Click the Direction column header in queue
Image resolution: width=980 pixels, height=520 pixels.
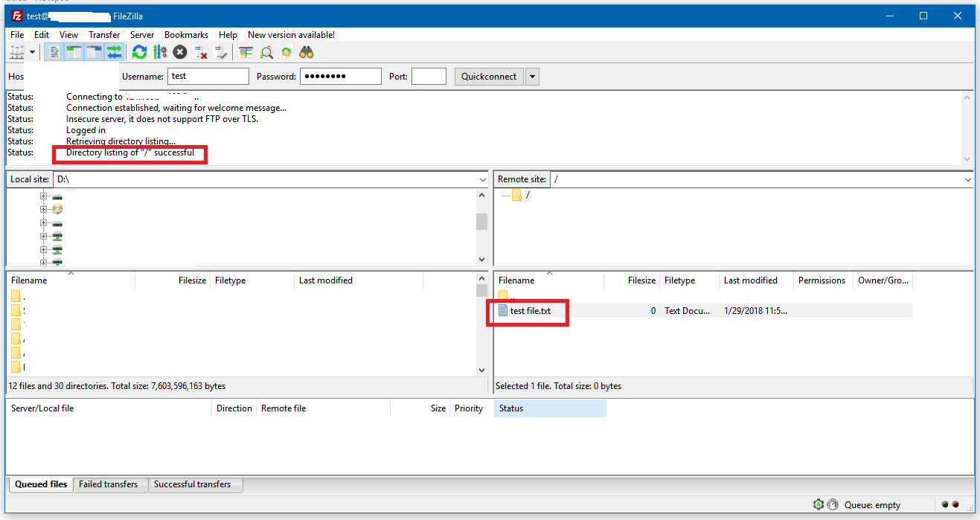tap(234, 408)
